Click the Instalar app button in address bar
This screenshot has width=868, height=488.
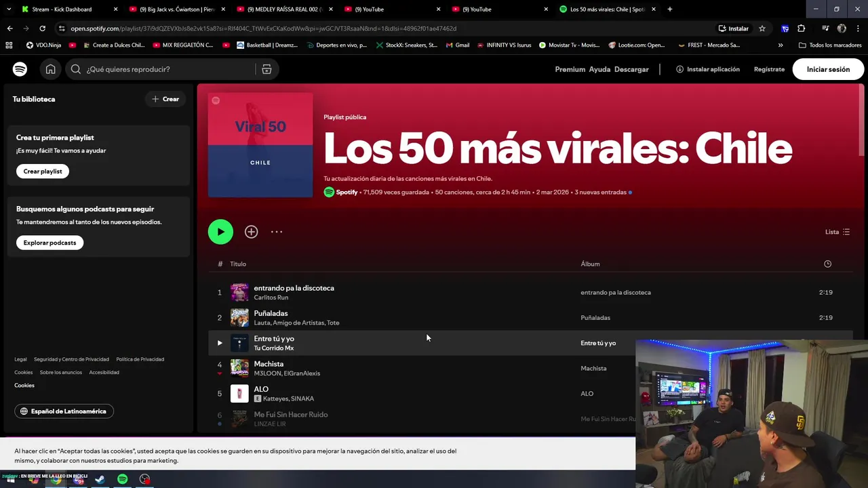click(734, 28)
